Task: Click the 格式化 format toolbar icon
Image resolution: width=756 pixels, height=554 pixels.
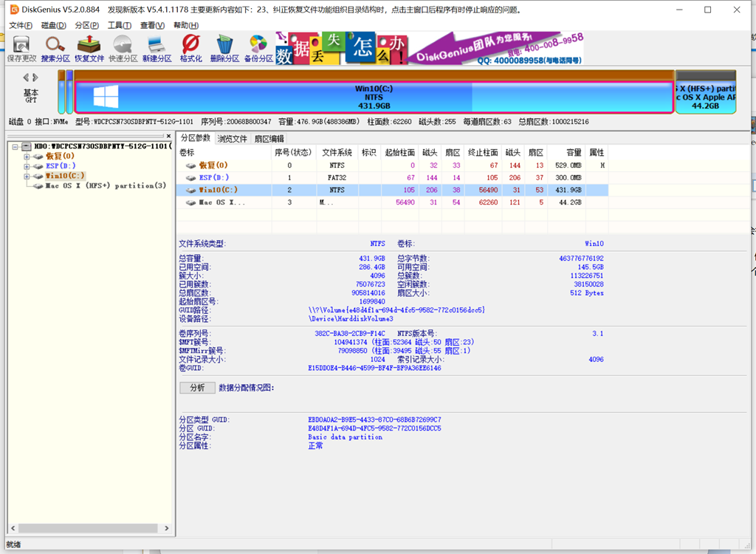Action: click(x=191, y=49)
